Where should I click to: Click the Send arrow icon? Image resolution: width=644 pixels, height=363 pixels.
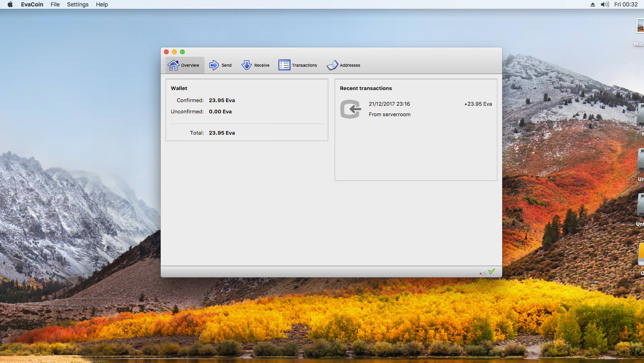click(214, 65)
